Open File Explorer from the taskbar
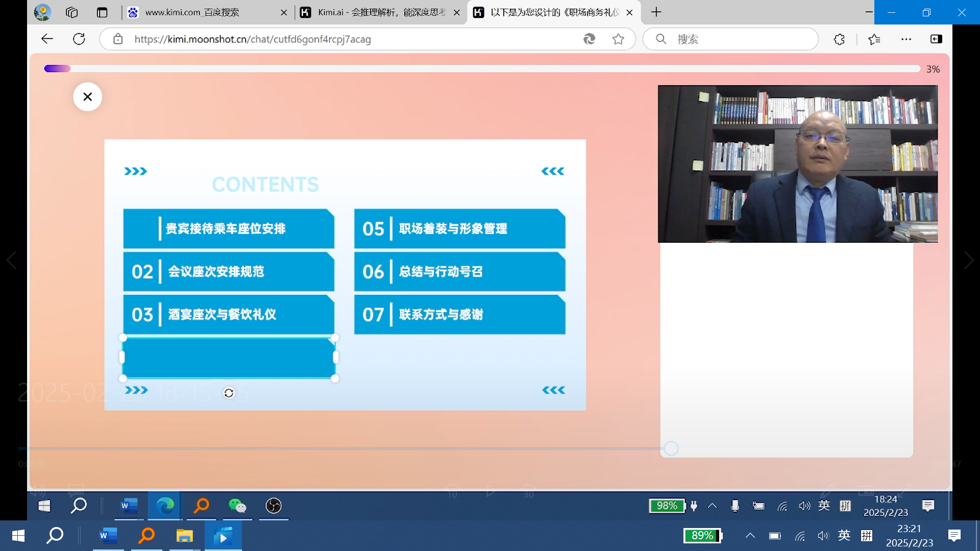This screenshot has width=980, height=551. 184,536
